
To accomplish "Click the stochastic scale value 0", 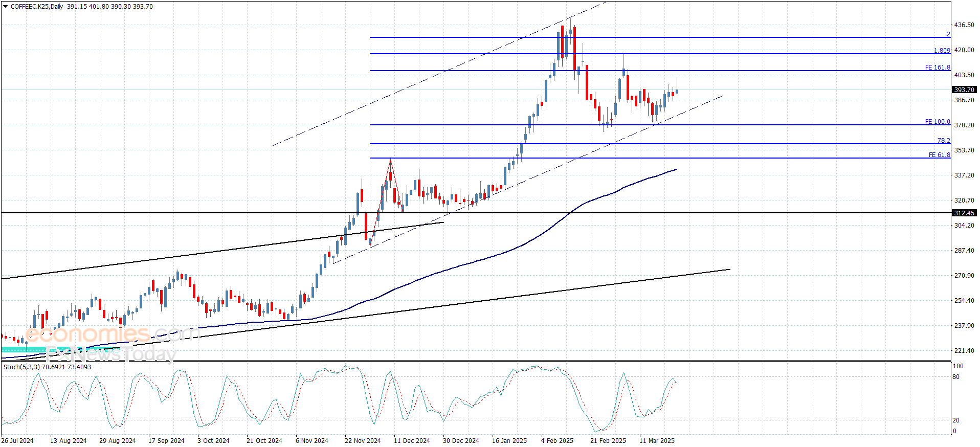I will 954,431.
